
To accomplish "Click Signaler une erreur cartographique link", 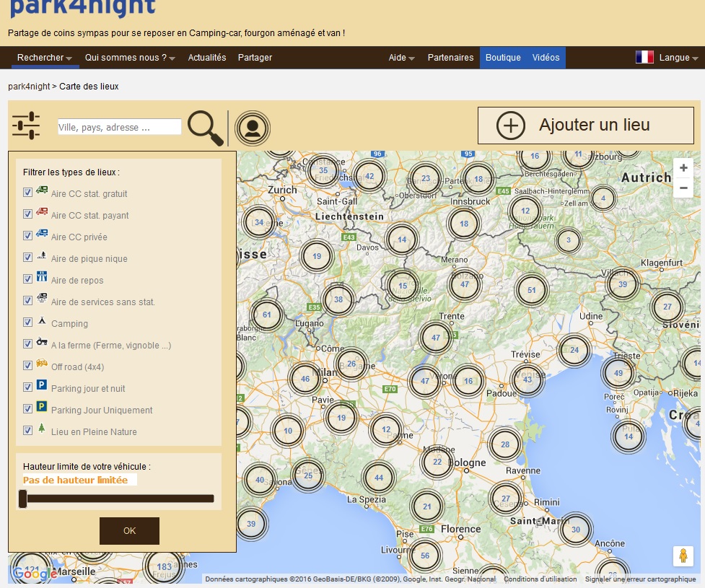I will [640, 579].
